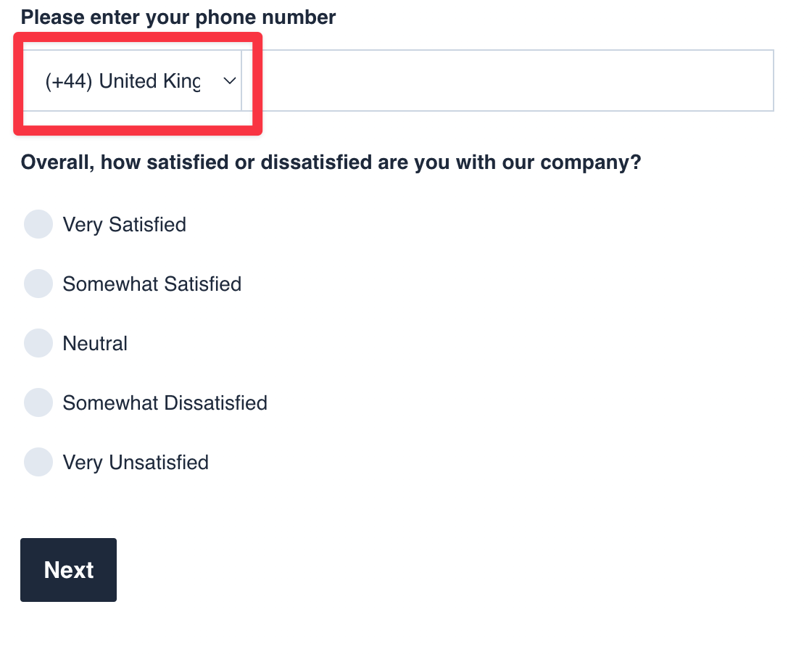Pick the Neutral radio button
This screenshot has width=812, height=657.
[38, 343]
